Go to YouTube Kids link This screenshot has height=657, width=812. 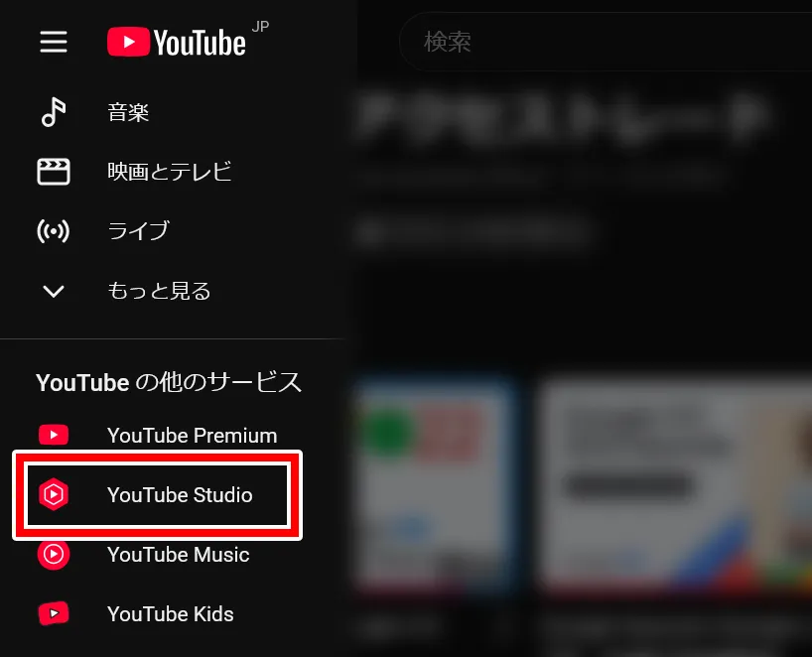point(171,614)
